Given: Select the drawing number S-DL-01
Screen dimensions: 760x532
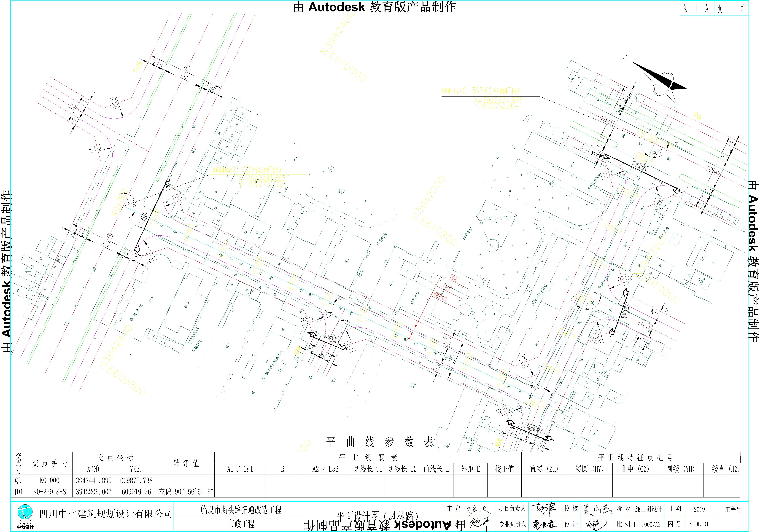Looking at the screenshot, I should coord(699,524).
